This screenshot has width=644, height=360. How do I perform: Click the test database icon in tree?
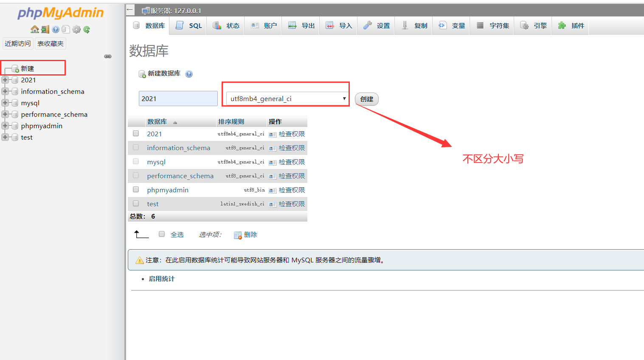pyautogui.click(x=15, y=137)
